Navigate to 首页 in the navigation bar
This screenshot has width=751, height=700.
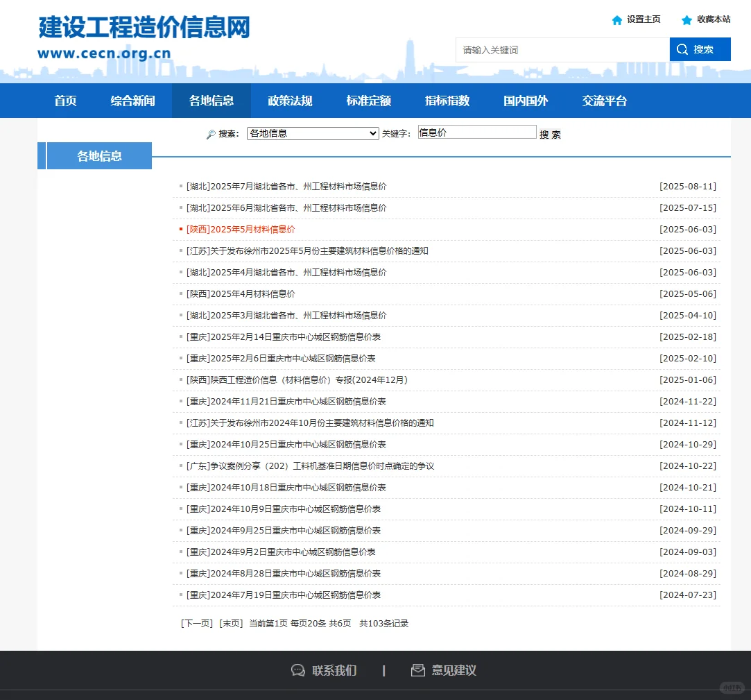click(x=64, y=101)
